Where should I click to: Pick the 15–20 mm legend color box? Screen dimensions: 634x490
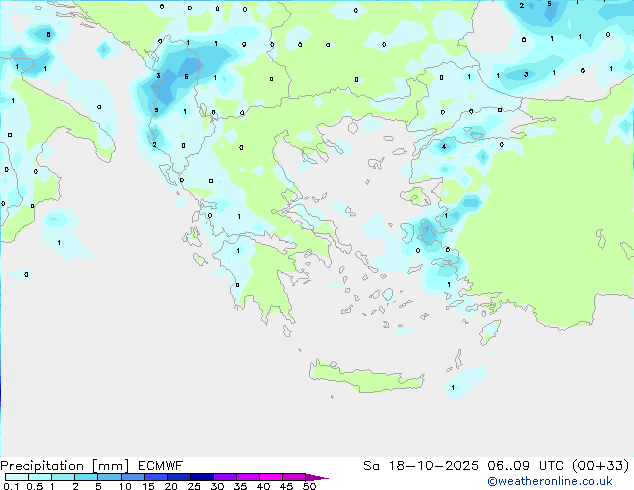(x=156, y=477)
